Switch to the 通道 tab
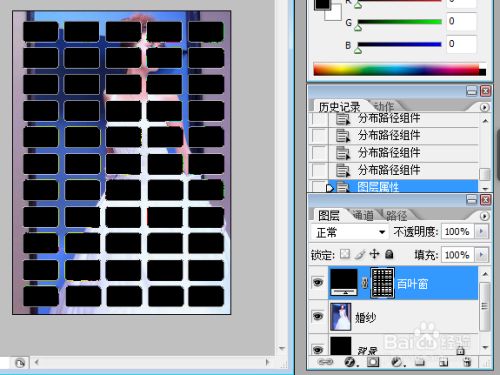Image resolution: width=500 pixels, height=375 pixels. 363,216
